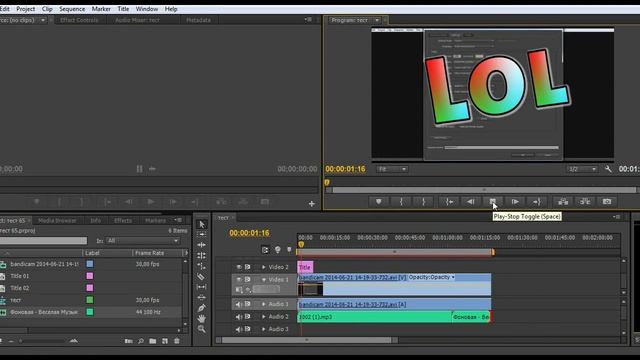The height and width of the screenshot is (360, 640).
Task: Select the 1002 (1).mp3 audio clip
Action: [374, 317]
